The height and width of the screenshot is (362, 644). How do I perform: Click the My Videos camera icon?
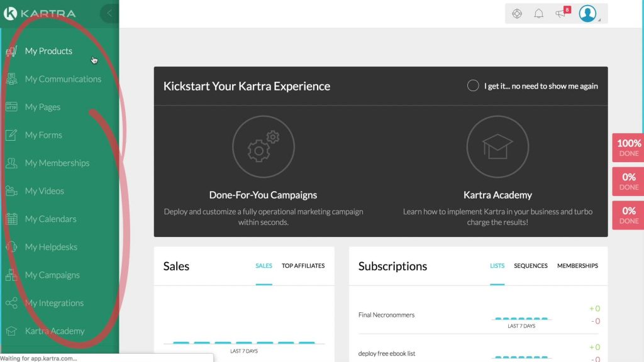11,191
